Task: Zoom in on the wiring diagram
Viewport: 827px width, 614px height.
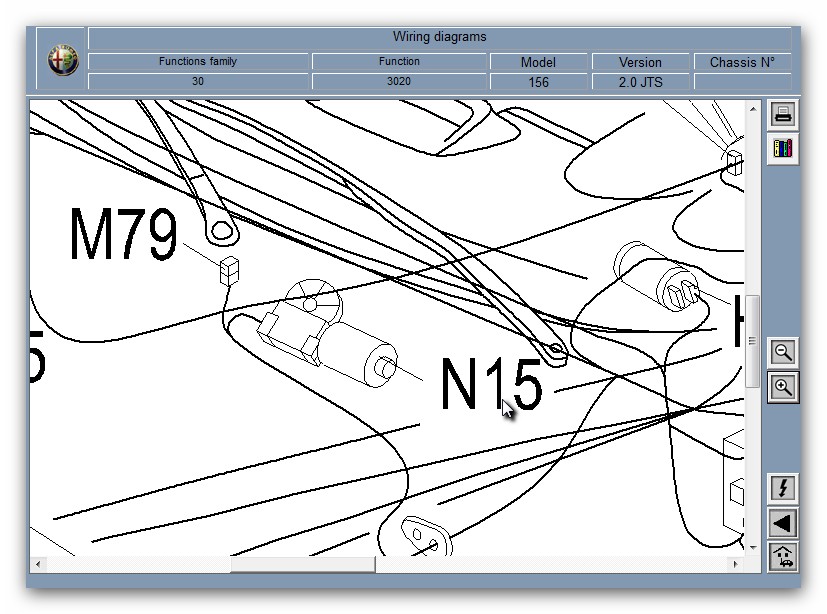Action: point(783,387)
